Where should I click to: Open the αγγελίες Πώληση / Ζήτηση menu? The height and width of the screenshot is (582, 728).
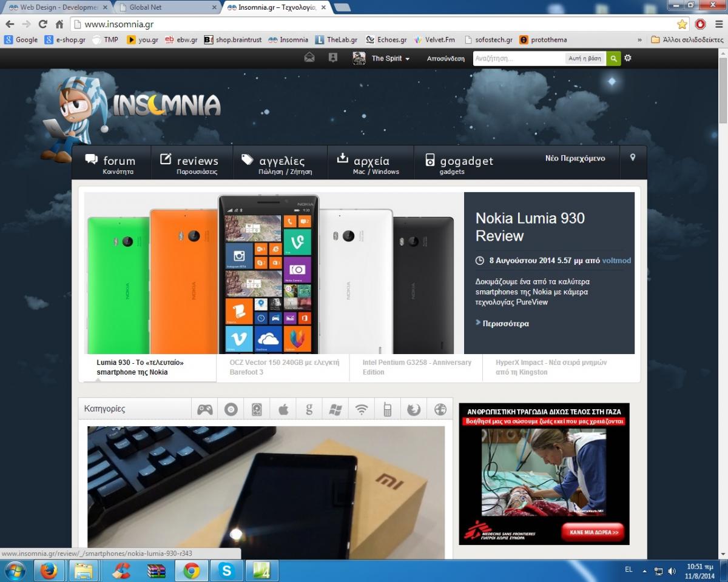[280, 163]
